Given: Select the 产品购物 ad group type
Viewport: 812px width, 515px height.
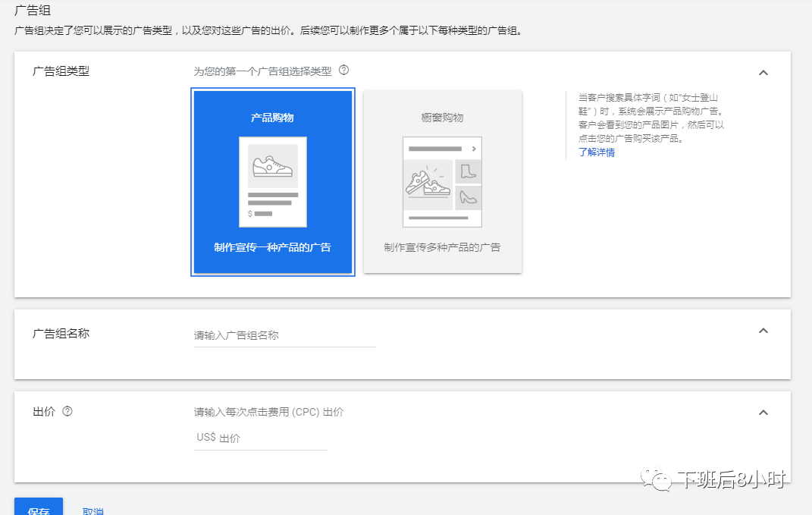Looking at the screenshot, I should coord(273,182).
